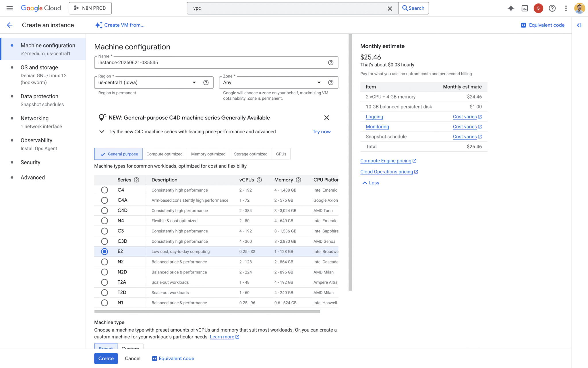The width and height of the screenshot is (588, 368).
Task: Open notifications showing 5 alerts
Action: point(538,8)
